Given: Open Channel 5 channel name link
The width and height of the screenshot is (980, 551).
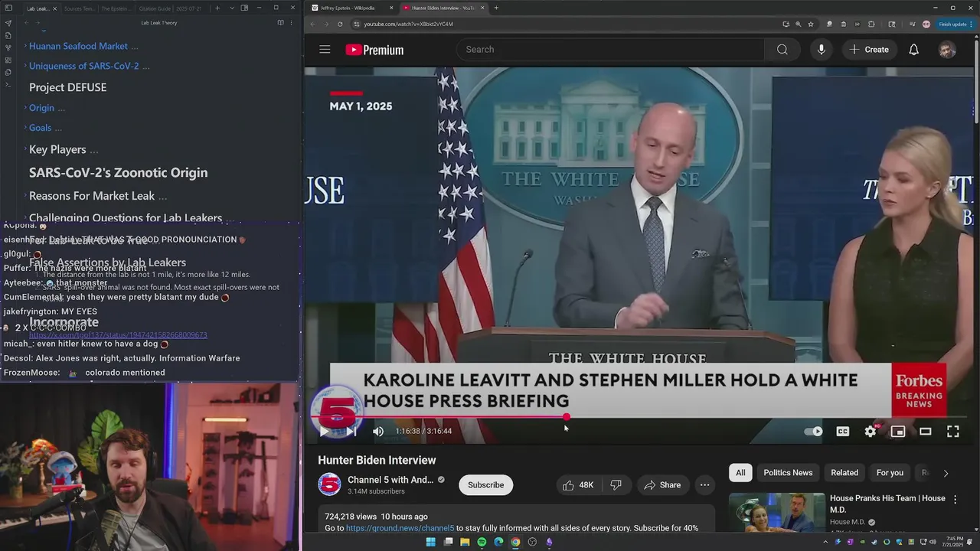Looking at the screenshot, I should point(390,480).
